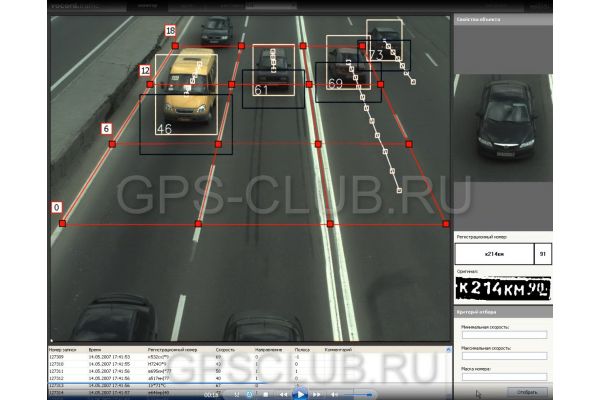Click the Stop playback square button
This screenshot has height=400, width=600.
(266, 394)
